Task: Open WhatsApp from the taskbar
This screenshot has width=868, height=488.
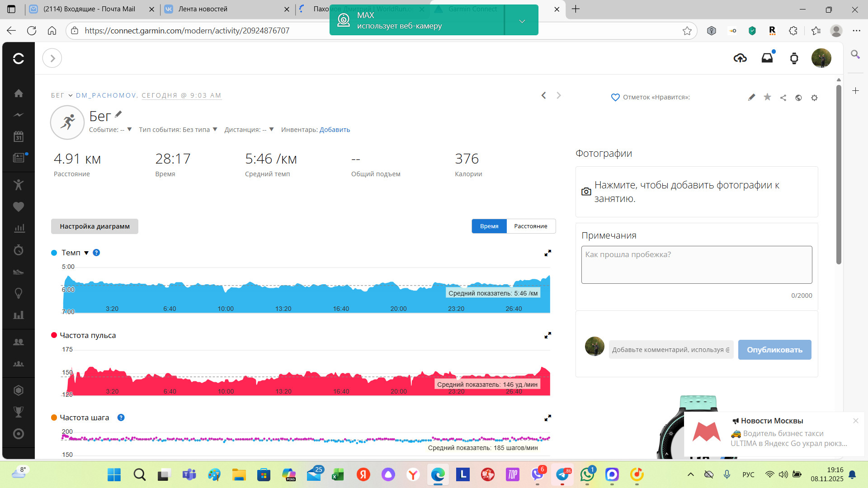Action: click(587, 474)
